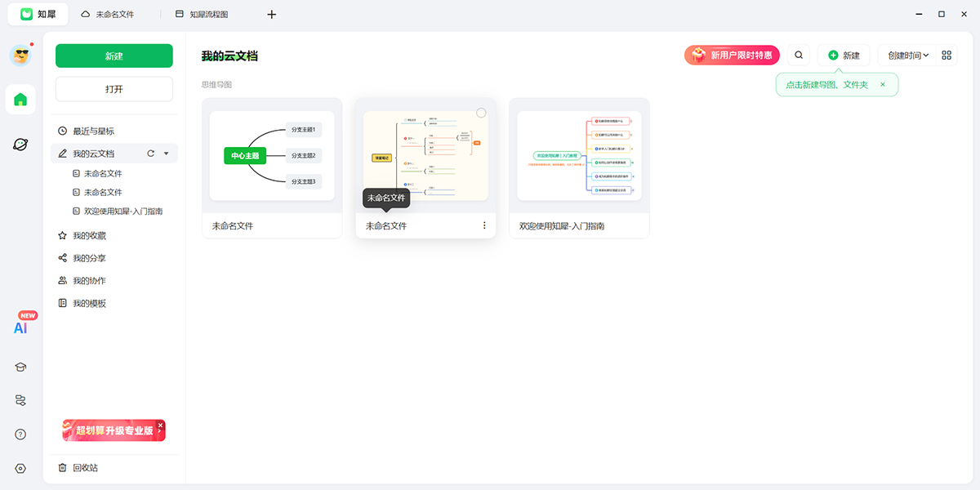Image resolution: width=980 pixels, height=490 pixels.
Task: Open the 欢迎使用知犀-入门指南 thumbnail
Action: (x=579, y=156)
